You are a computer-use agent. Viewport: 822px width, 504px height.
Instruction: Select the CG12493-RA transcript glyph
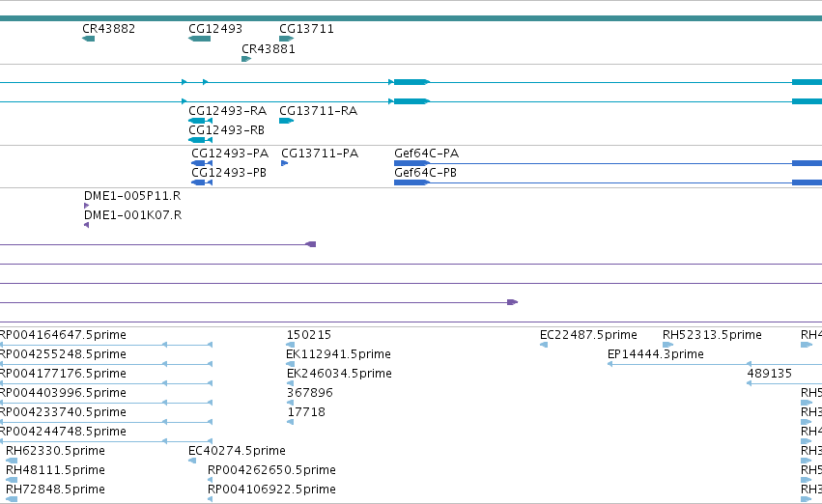click(x=200, y=121)
